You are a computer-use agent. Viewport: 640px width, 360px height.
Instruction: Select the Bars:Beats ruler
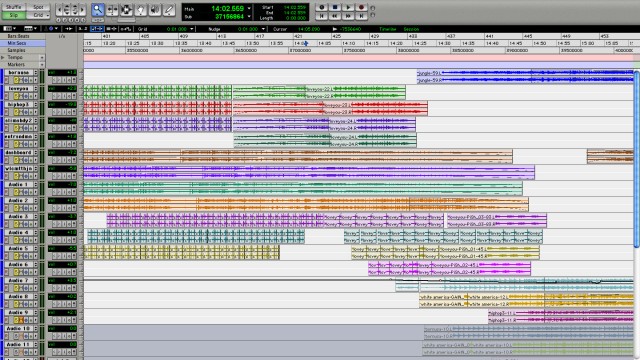click(x=18, y=36)
